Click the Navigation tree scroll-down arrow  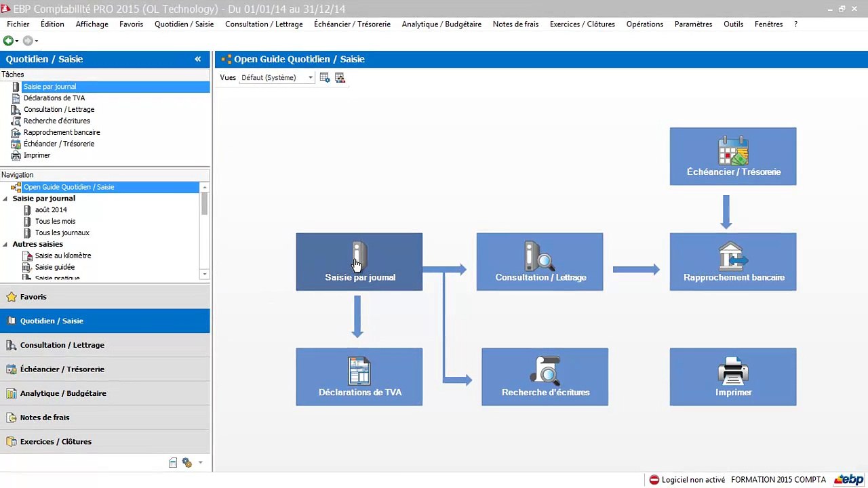tap(205, 274)
